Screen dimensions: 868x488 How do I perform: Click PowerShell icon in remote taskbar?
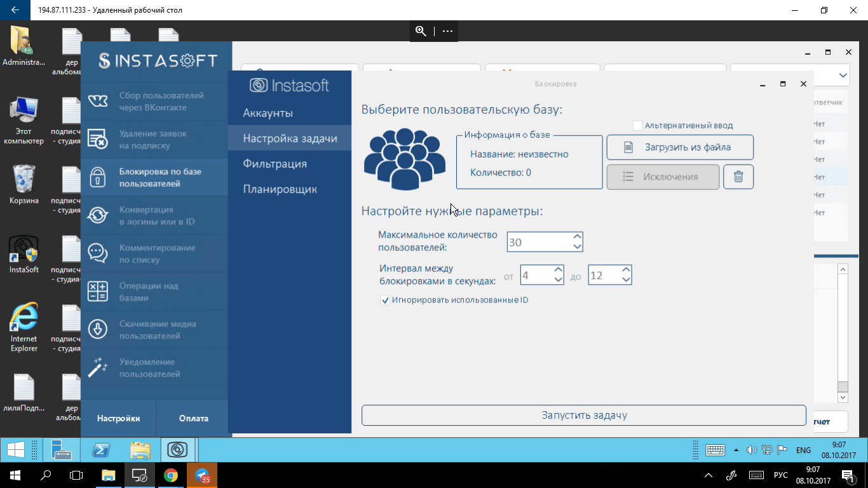coord(102,450)
